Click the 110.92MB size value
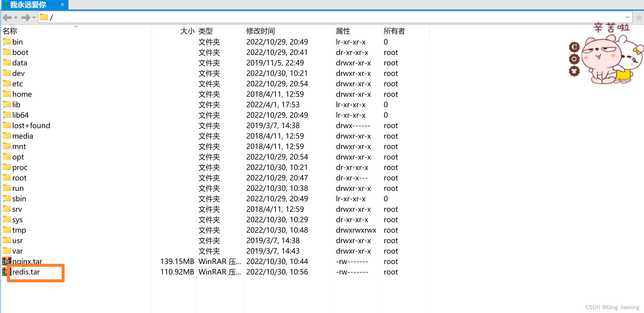The image size is (644, 313). click(x=177, y=272)
